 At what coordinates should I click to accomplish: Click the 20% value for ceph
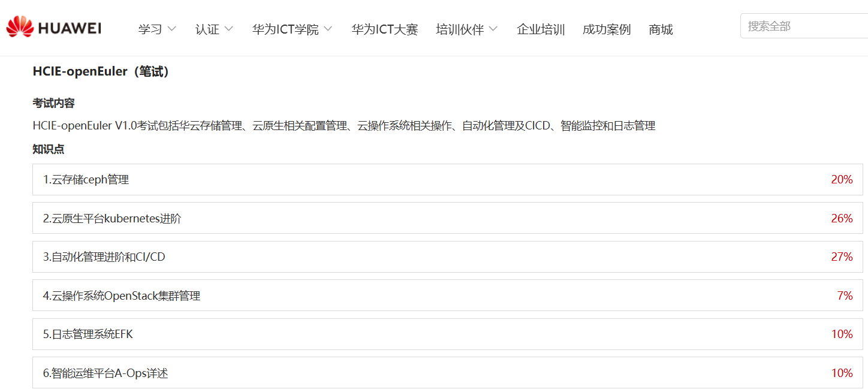pos(842,179)
